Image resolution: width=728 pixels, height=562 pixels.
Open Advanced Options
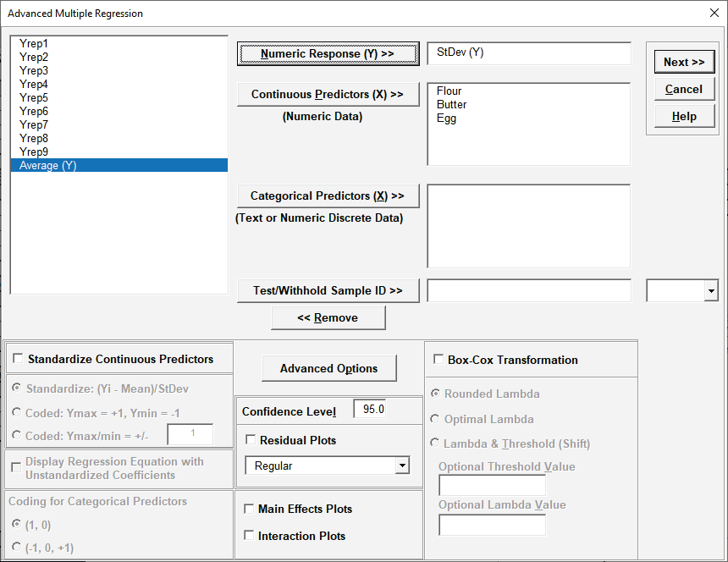328,368
